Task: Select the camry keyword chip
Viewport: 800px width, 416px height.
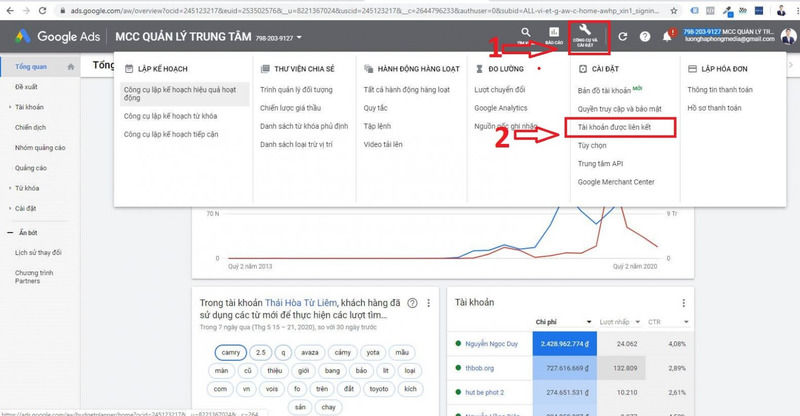Action: pyautogui.click(x=232, y=351)
